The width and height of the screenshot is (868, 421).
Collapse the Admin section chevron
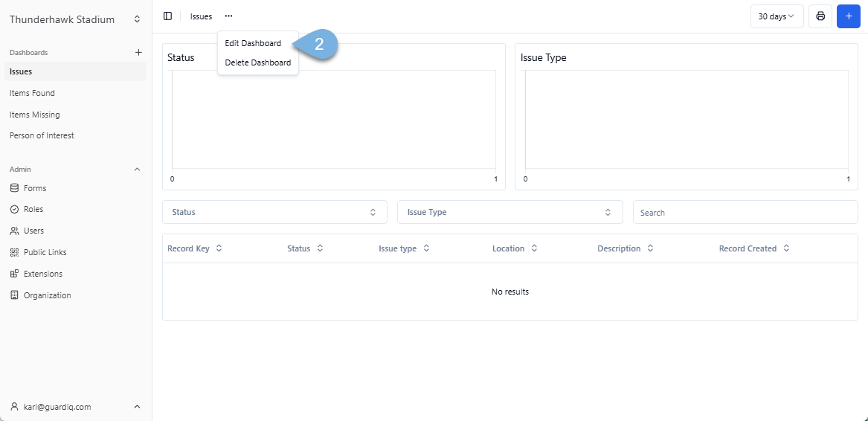coord(137,170)
